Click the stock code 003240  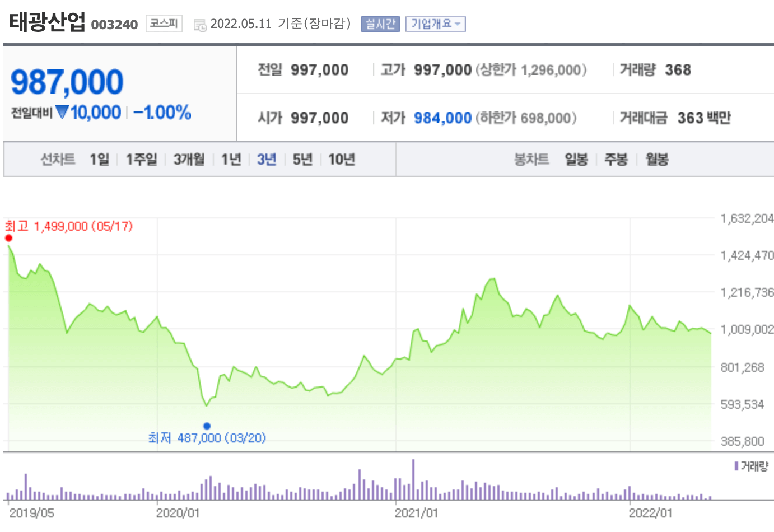click(x=114, y=25)
